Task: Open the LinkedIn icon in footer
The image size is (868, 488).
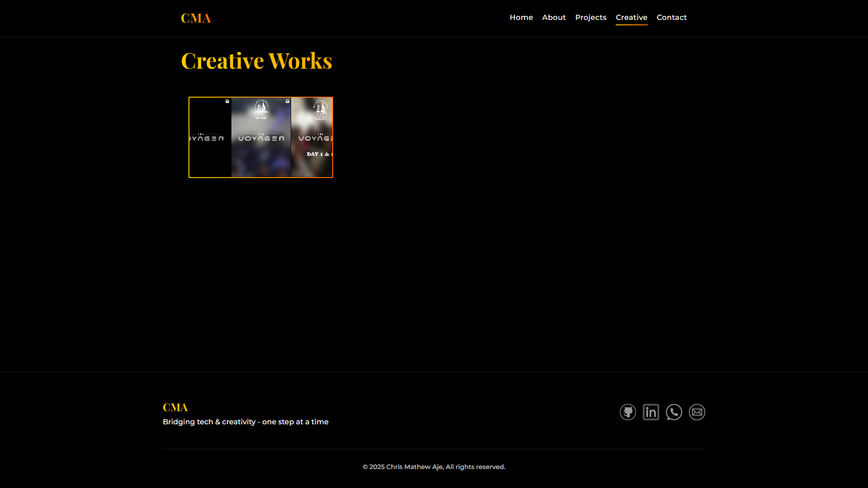Action: point(651,412)
